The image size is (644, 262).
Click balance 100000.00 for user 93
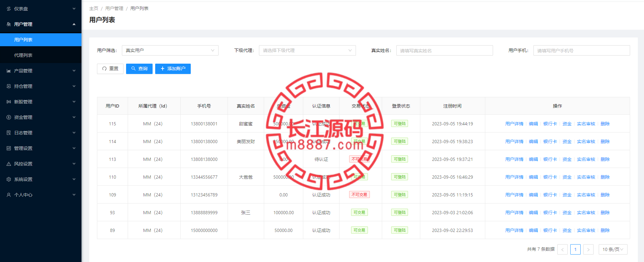pyautogui.click(x=284, y=213)
